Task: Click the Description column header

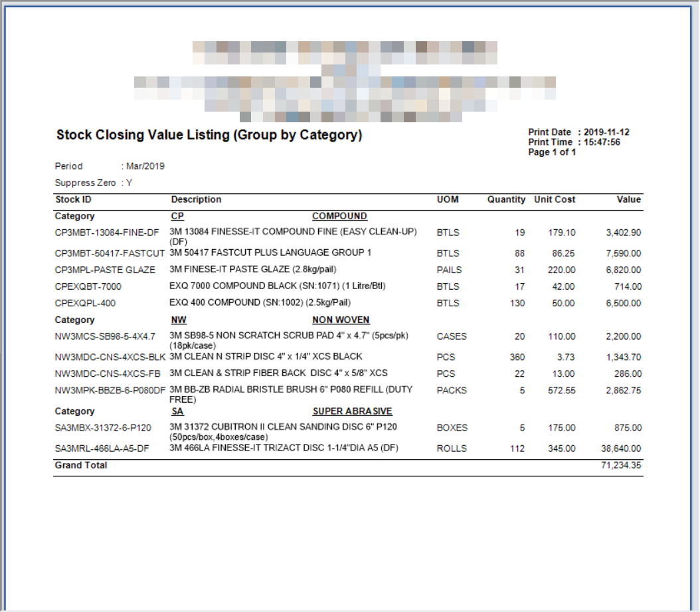Action: (196, 199)
